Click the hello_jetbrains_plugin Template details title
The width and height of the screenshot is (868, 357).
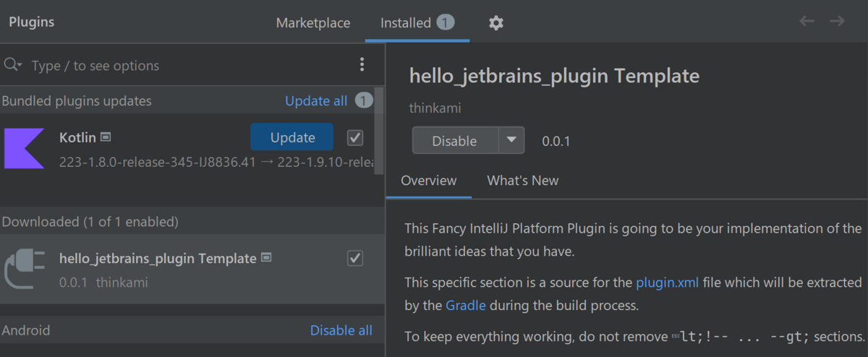(555, 76)
